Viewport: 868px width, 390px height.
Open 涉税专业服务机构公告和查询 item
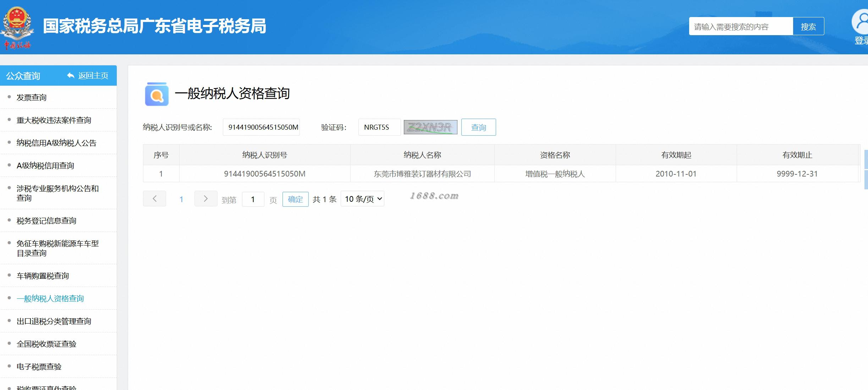coord(57,193)
